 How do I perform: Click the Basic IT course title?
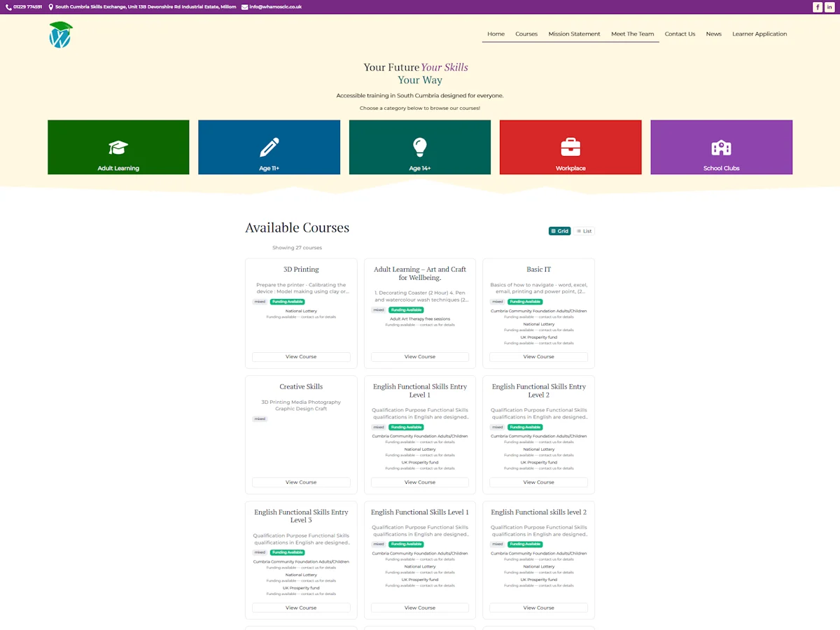(538, 269)
